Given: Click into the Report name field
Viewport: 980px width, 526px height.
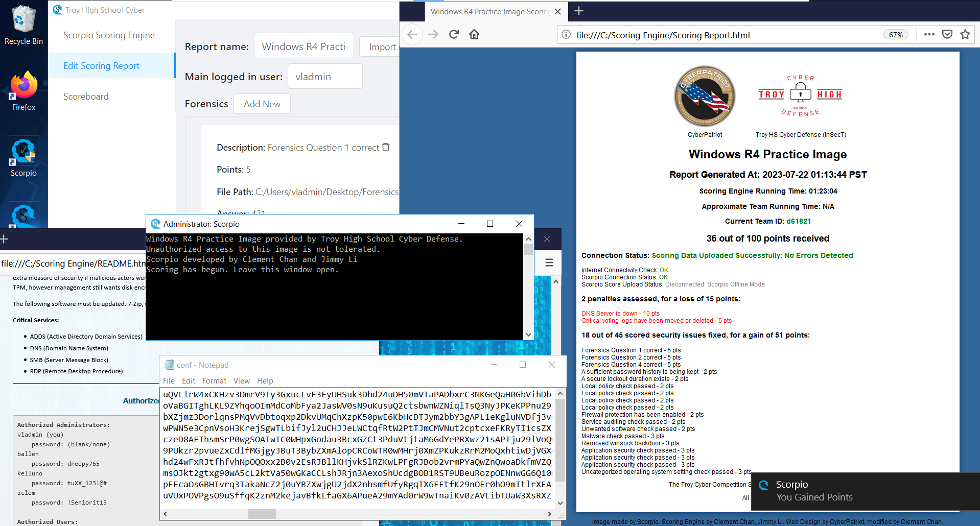Looking at the screenshot, I should [304, 46].
